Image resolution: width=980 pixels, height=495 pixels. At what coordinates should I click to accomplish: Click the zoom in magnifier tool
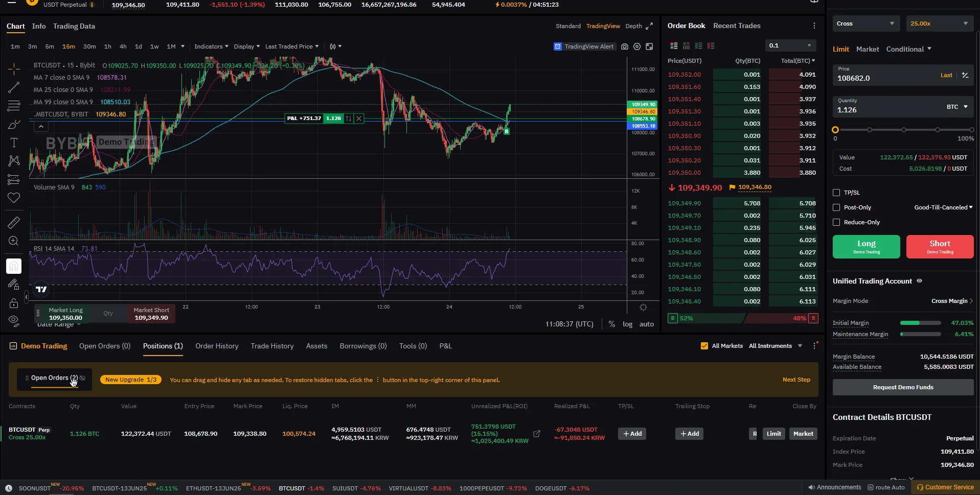[x=14, y=241]
